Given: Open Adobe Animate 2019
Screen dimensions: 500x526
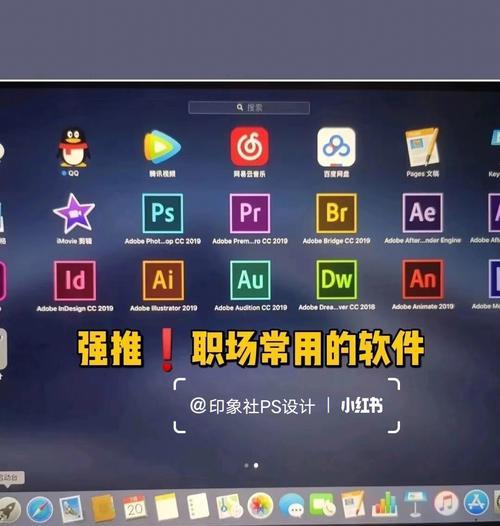Looking at the screenshot, I should click(x=423, y=279).
